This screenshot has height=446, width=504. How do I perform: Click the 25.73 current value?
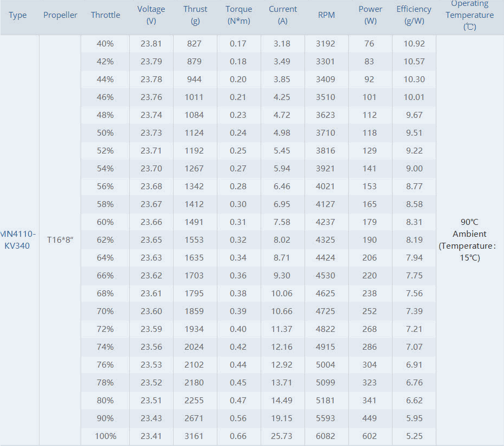pyautogui.click(x=282, y=436)
